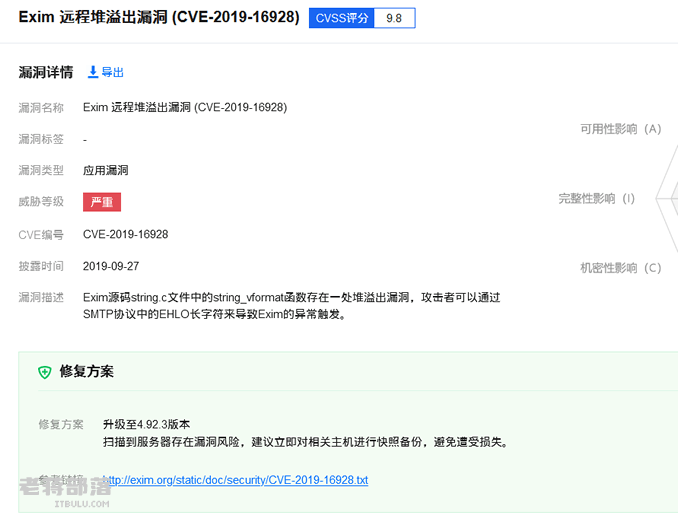Click the 9.8 CVSS score value

(x=394, y=18)
